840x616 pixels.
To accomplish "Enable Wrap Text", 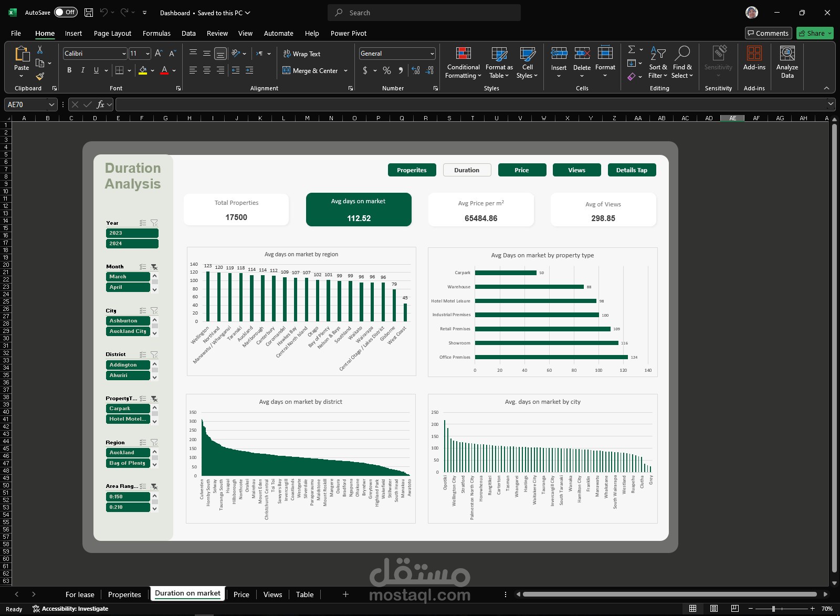I will 302,54.
